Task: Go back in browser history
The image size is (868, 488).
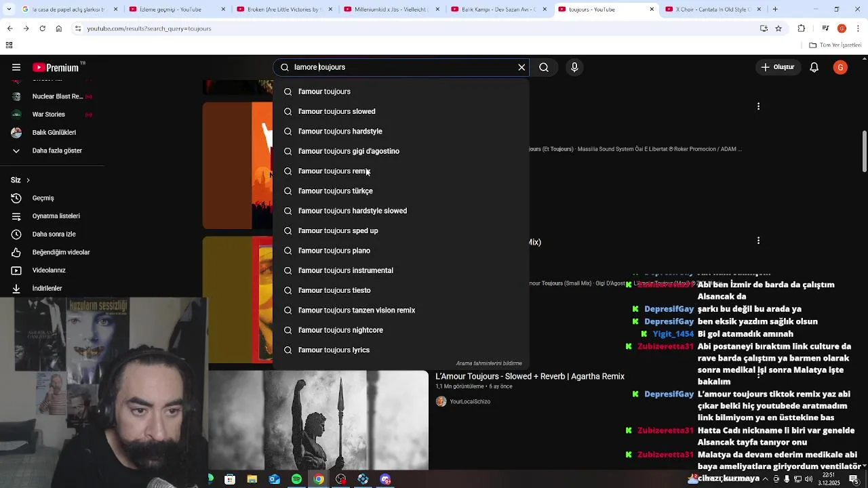Action: pos(9,28)
